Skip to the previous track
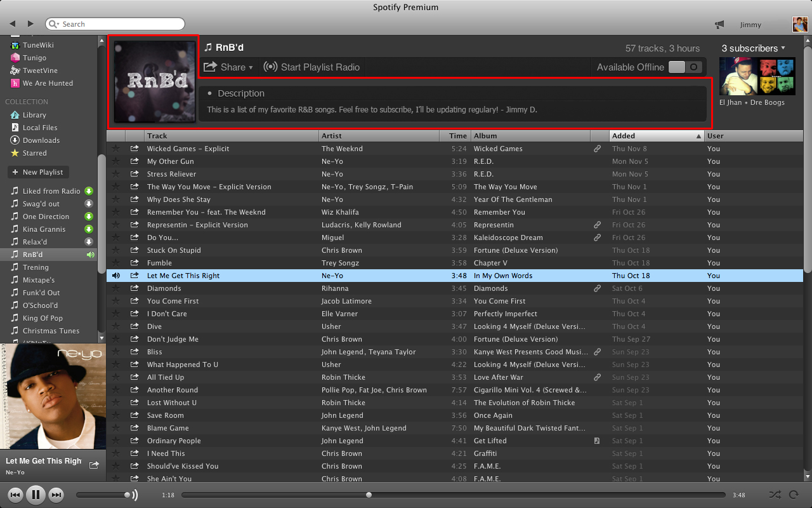Screen dimensions: 812x508 pyautogui.click(x=16, y=495)
